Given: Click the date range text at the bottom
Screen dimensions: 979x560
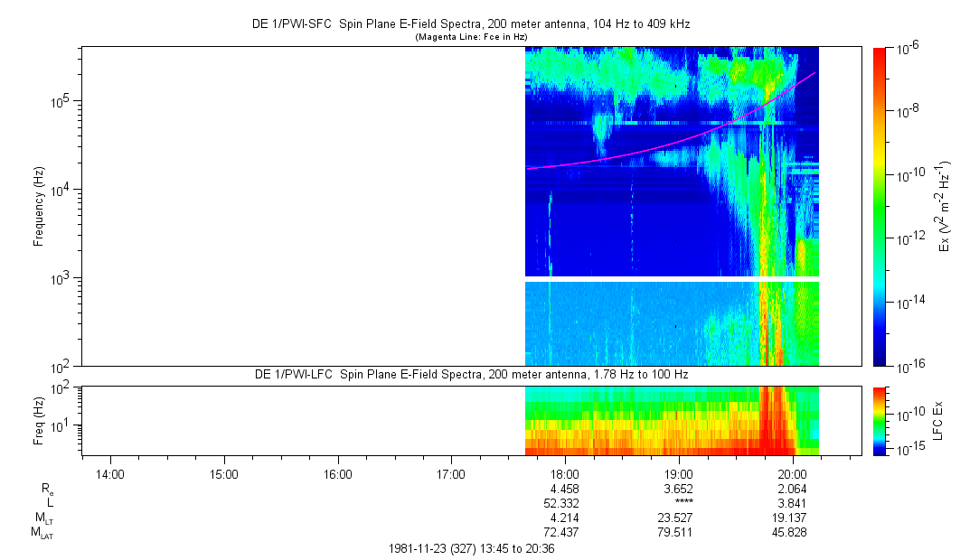Looking at the screenshot, I should click(x=470, y=548).
